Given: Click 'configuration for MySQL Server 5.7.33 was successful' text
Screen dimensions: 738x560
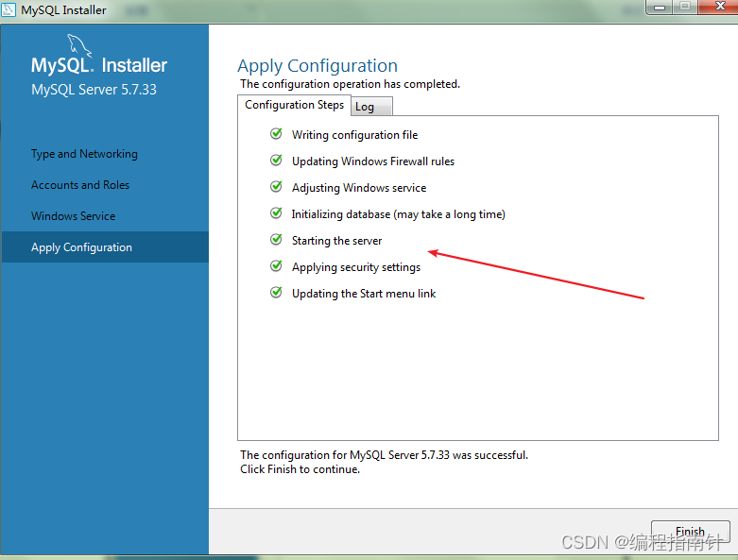Looking at the screenshot, I should (394, 455).
